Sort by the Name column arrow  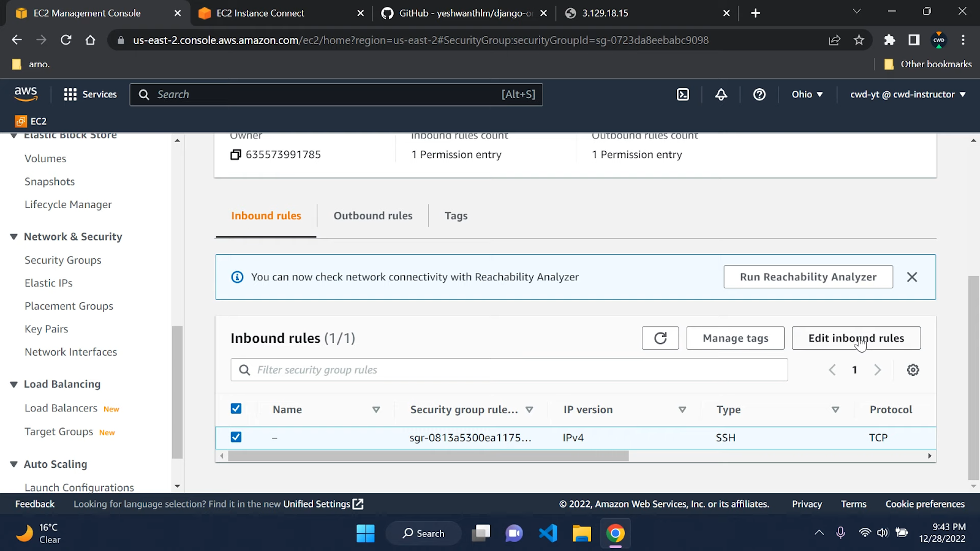(x=376, y=410)
